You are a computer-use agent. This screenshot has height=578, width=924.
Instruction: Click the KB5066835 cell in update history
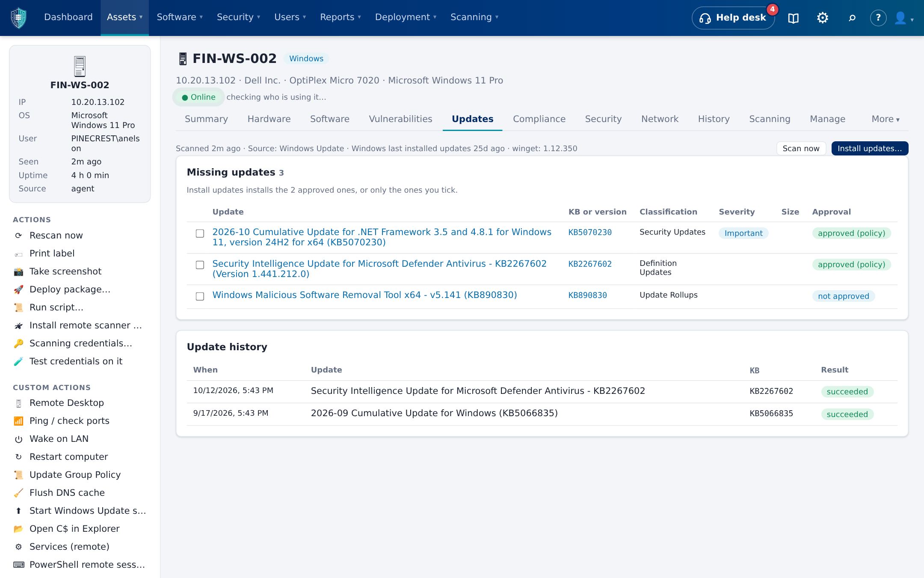[771, 414]
